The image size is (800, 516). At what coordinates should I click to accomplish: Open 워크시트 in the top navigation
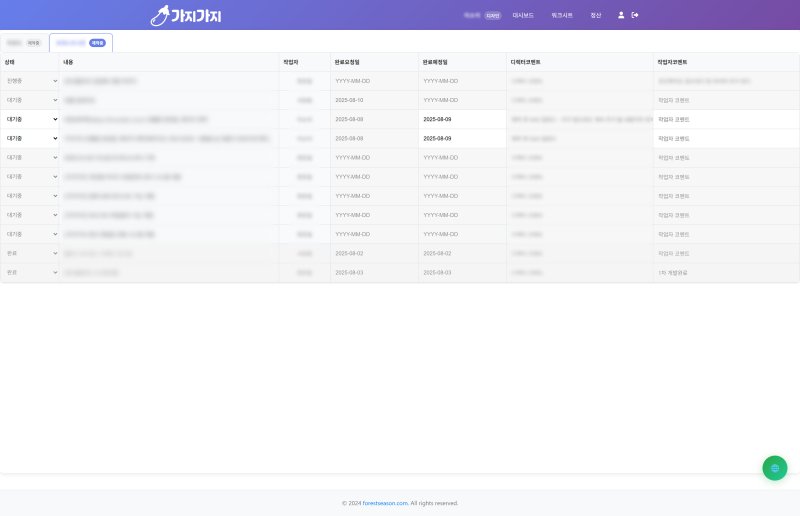click(562, 16)
